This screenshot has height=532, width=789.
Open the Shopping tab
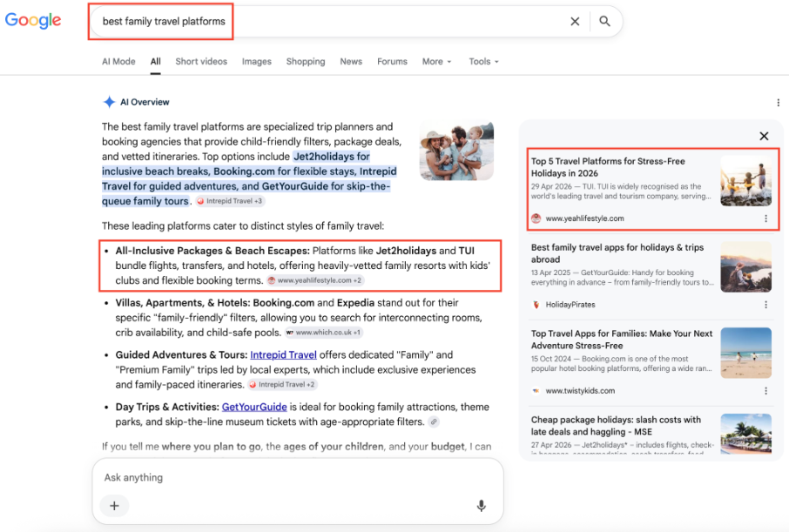[306, 62]
